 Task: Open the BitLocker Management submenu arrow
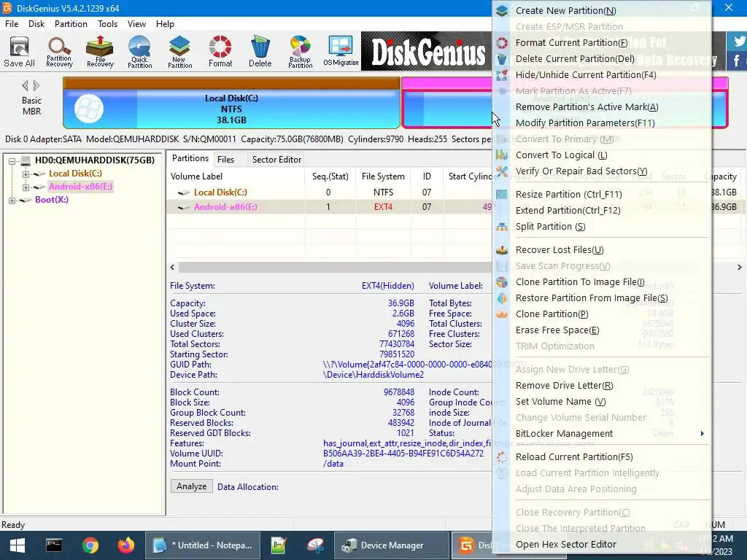[x=703, y=433]
